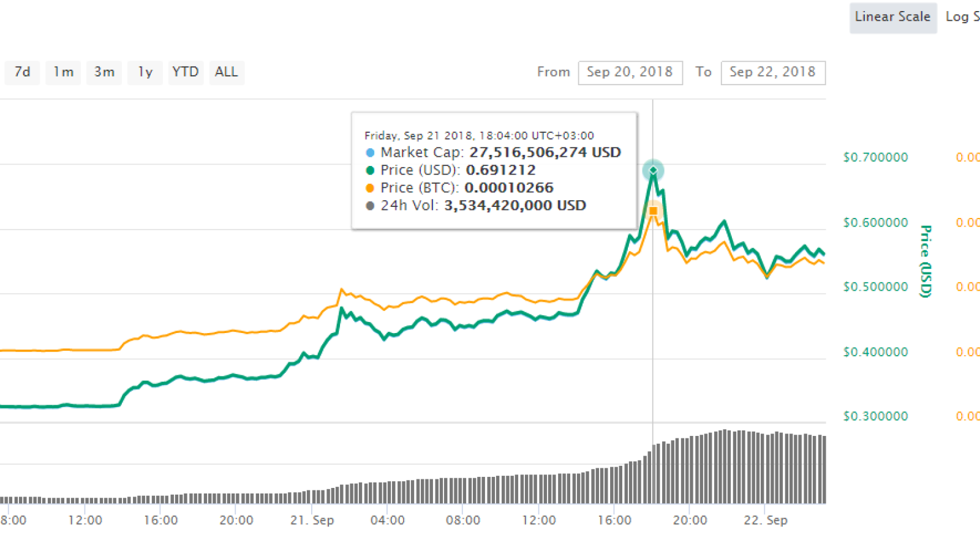Image resolution: width=980 pixels, height=551 pixels.
Task: Click the Price (BTC) value 0.00010266
Action: pos(509,188)
